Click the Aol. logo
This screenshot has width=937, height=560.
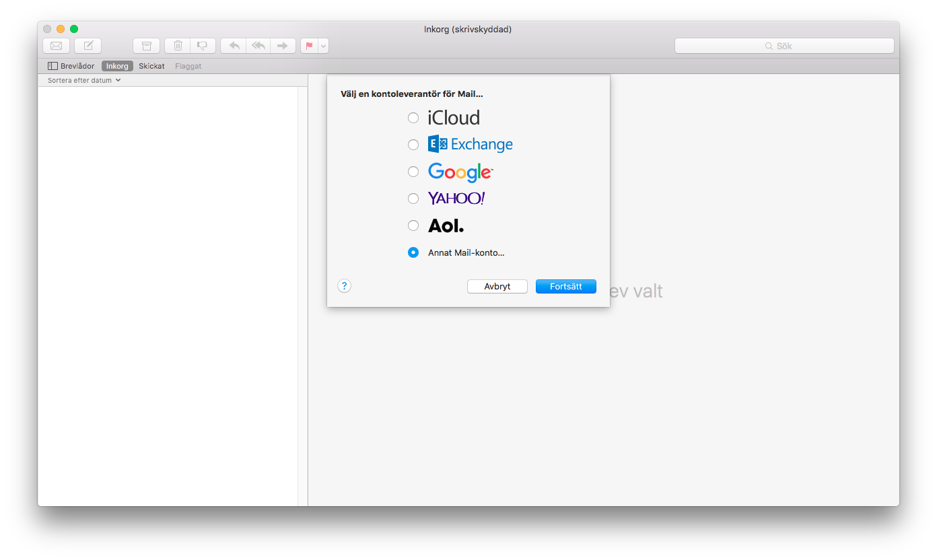click(x=446, y=225)
